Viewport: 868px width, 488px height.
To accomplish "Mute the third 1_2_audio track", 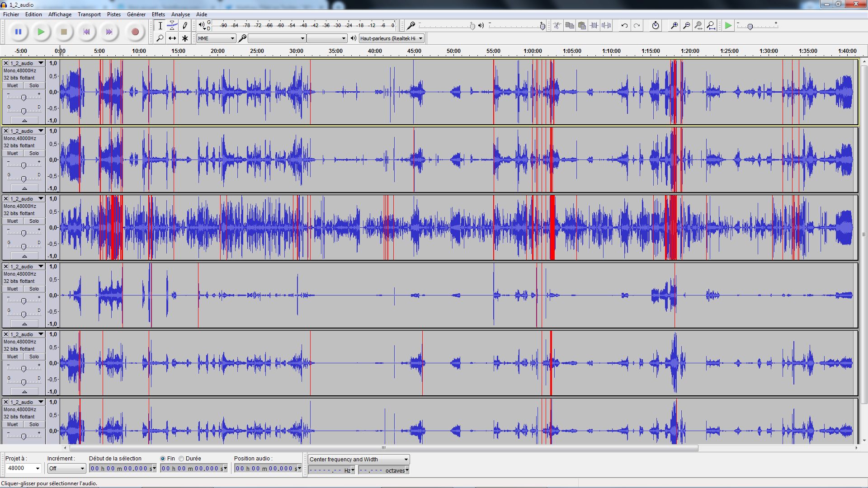I will [x=13, y=221].
